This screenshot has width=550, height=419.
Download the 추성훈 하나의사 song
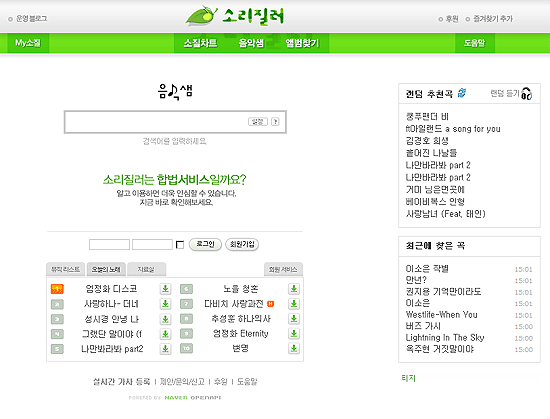click(294, 319)
